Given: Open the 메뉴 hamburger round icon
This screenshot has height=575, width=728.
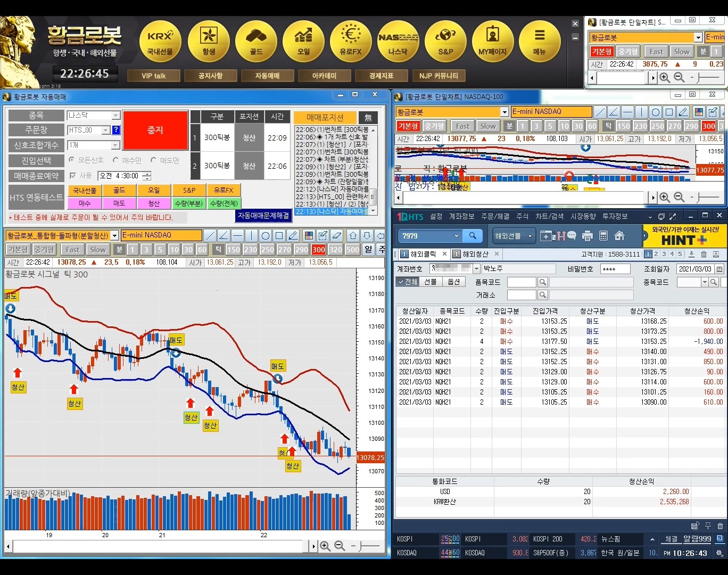Looking at the screenshot, I should click(540, 42).
